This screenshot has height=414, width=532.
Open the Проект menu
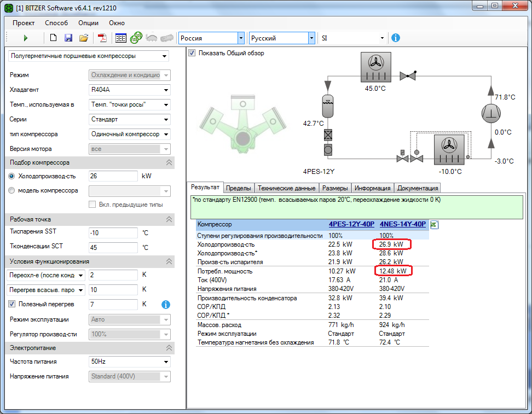click(24, 23)
